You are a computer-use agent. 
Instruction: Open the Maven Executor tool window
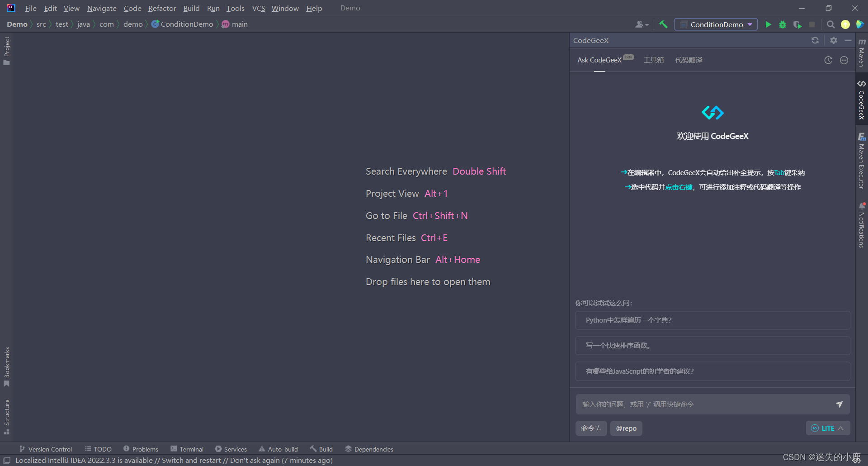(x=862, y=161)
